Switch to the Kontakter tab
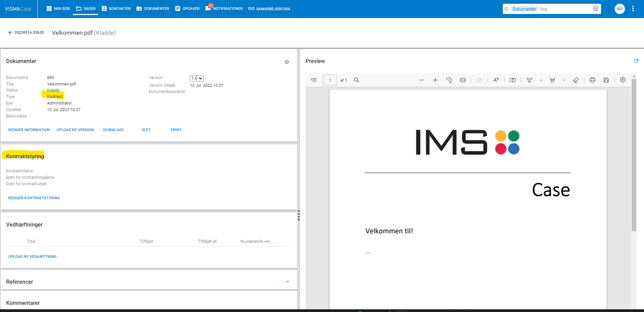 pyautogui.click(x=116, y=9)
